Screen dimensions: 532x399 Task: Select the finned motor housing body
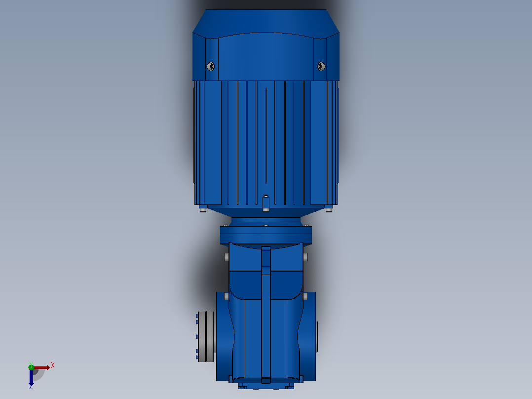point(266,143)
